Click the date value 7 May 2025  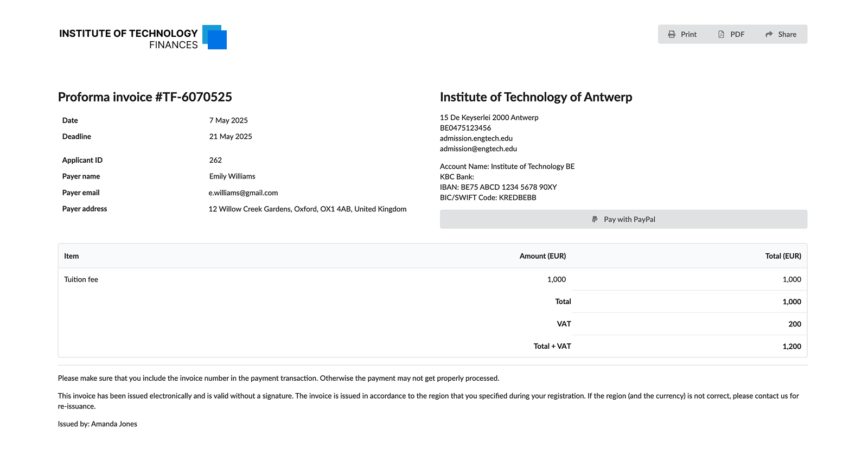(x=228, y=120)
